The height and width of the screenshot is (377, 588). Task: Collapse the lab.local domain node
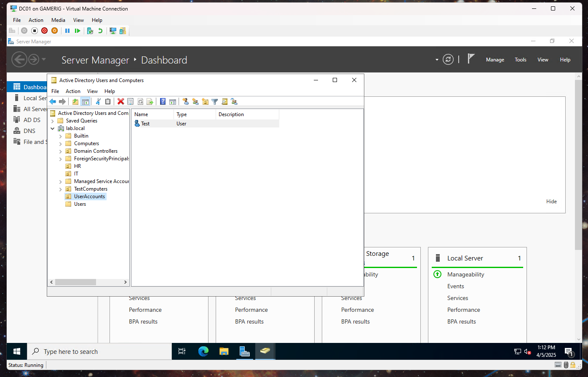click(x=52, y=128)
